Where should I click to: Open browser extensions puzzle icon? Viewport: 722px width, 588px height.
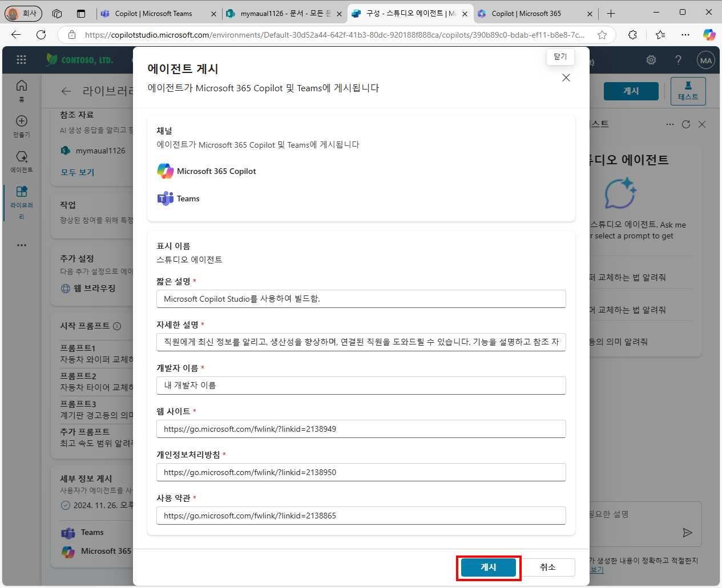point(632,35)
